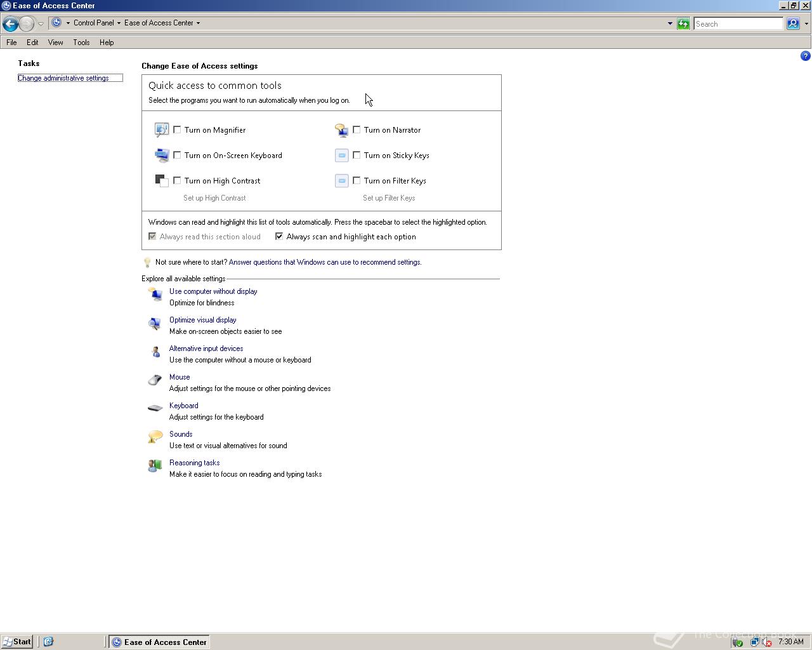Viewport: 812px width, 650px height.
Task: Click the search magnifier button
Action: click(793, 23)
